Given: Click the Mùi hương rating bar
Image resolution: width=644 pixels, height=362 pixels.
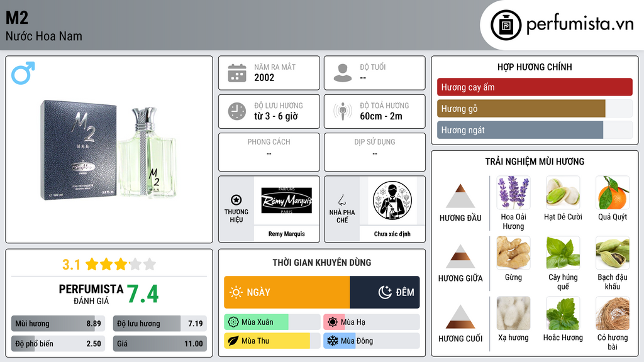Looking at the screenshot, I should tap(58, 324).
